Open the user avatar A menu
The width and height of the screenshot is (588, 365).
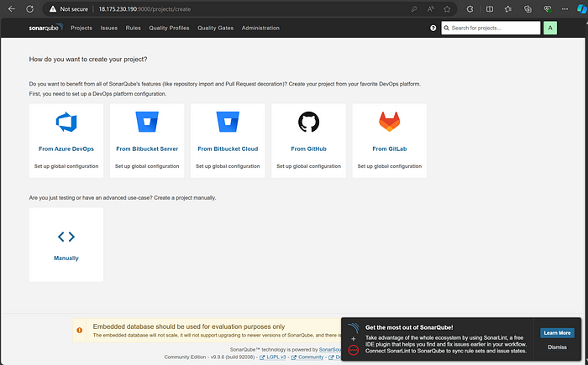(x=550, y=28)
